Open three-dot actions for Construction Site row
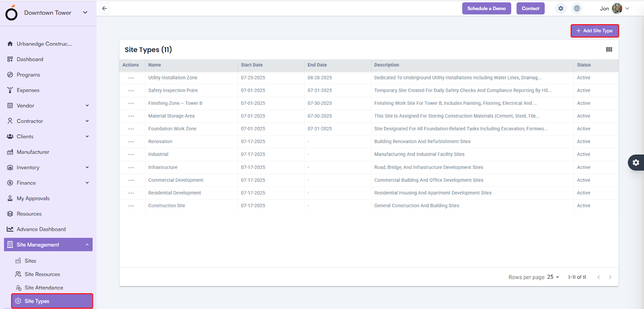Viewport: 644px width, 309px height. point(131,206)
